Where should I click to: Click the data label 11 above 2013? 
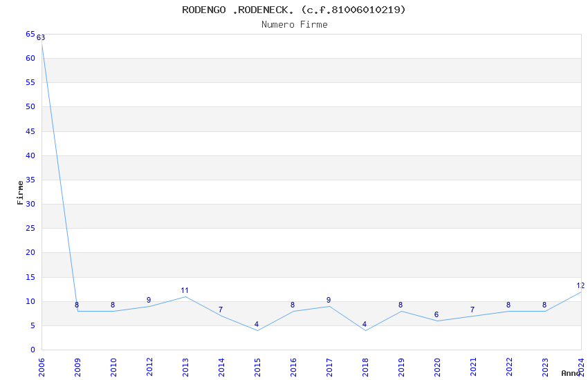click(x=185, y=290)
